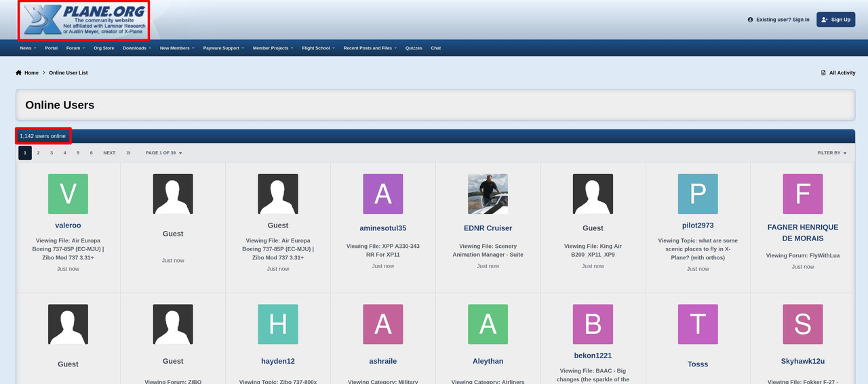Open Skyhawk12u's profile name link

coord(803,362)
